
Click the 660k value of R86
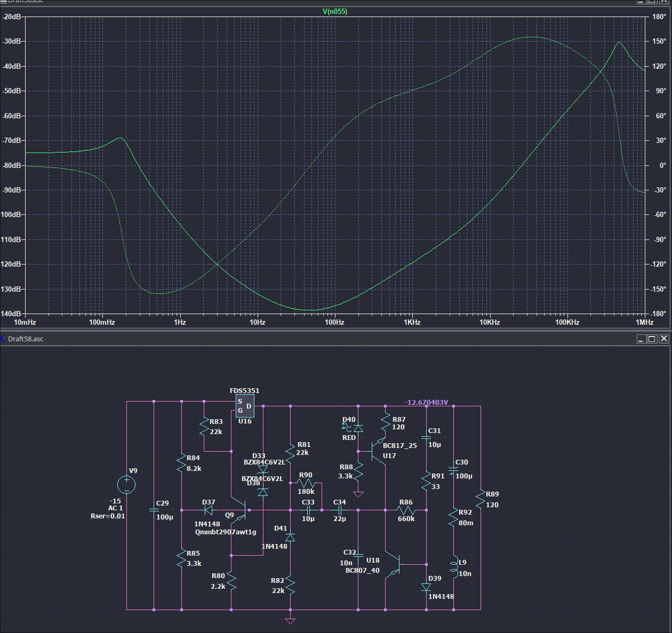(x=406, y=518)
